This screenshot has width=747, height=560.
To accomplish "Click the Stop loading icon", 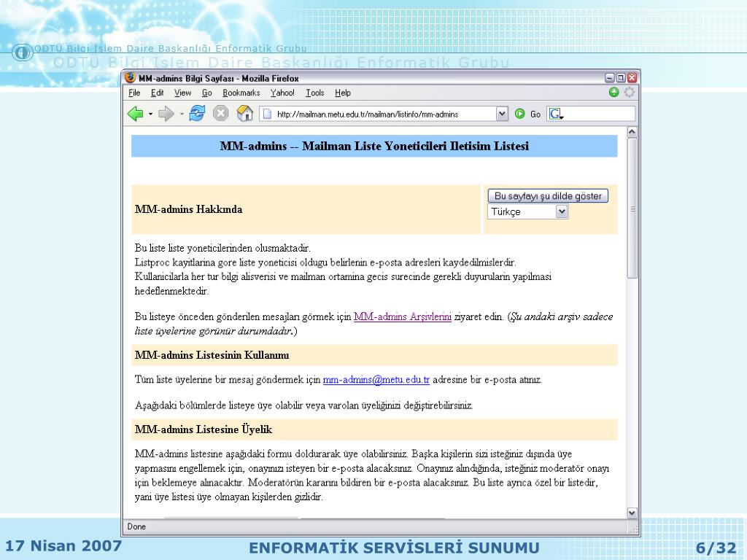I will tap(220, 113).
